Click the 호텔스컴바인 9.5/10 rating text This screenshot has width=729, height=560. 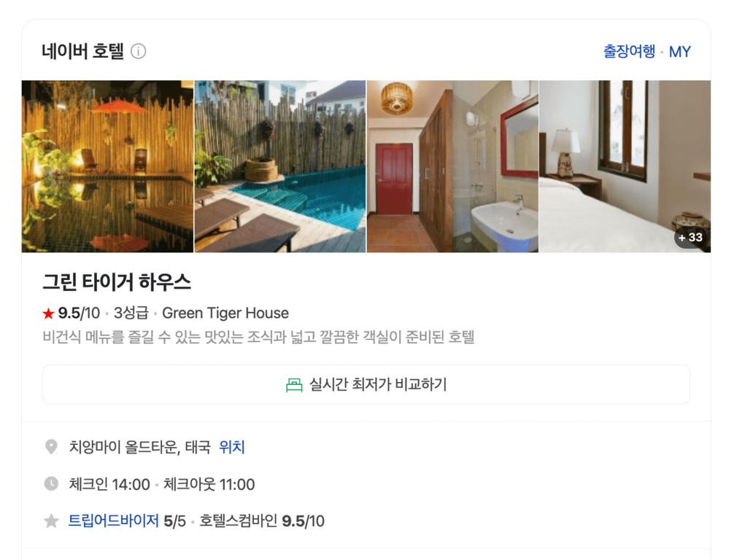262,521
